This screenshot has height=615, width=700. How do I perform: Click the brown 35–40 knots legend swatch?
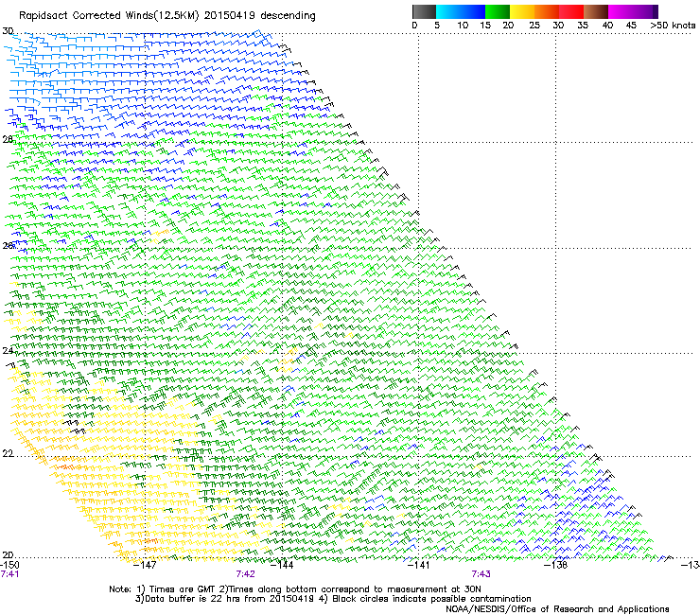point(596,11)
